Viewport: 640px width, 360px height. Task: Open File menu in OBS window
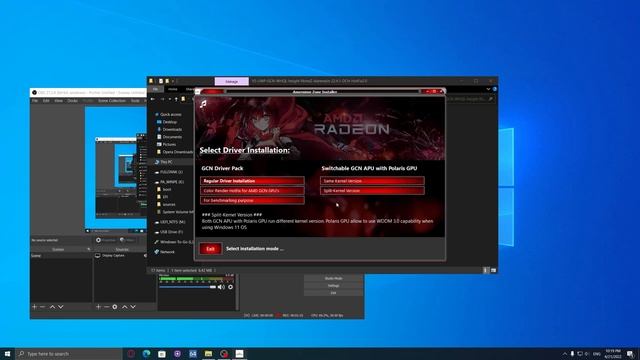click(x=35, y=101)
